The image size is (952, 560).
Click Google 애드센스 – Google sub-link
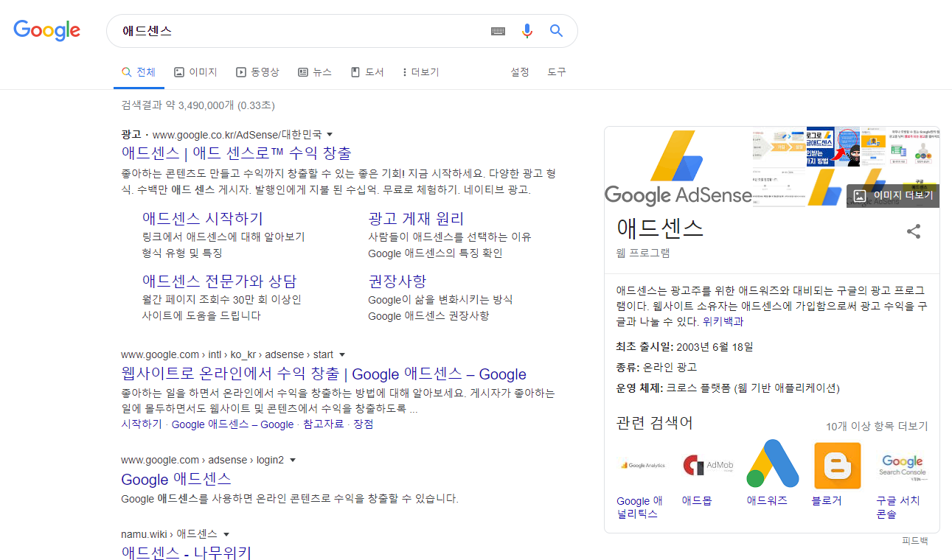tap(232, 424)
